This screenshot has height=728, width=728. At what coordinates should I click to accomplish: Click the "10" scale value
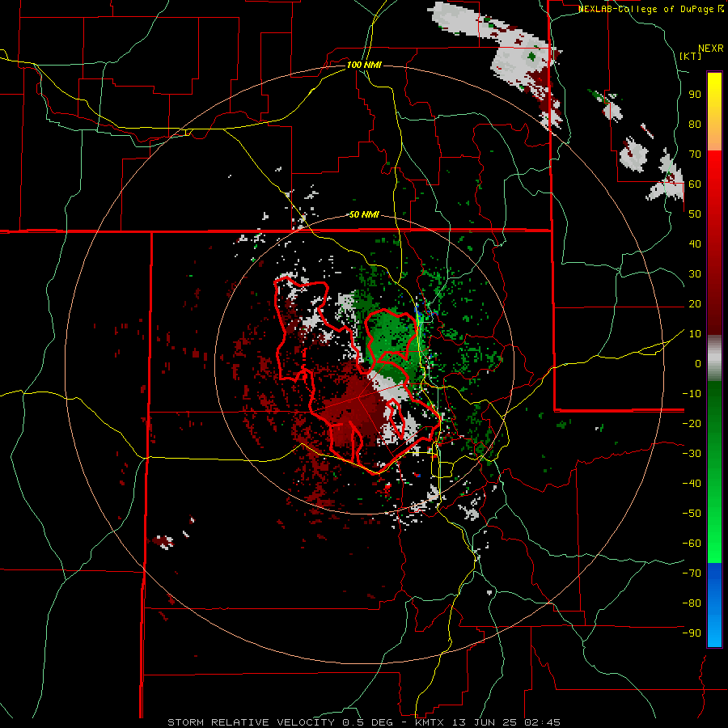point(695,334)
